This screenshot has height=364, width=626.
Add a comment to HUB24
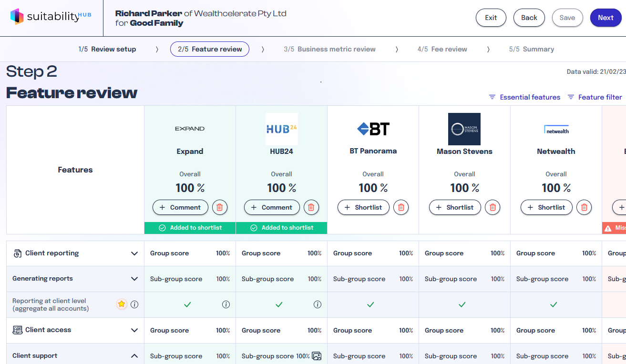tap(272, 207)
